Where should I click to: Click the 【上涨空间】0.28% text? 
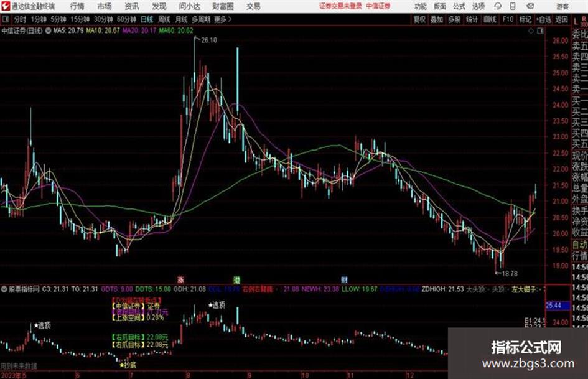(x=138, y=317)
